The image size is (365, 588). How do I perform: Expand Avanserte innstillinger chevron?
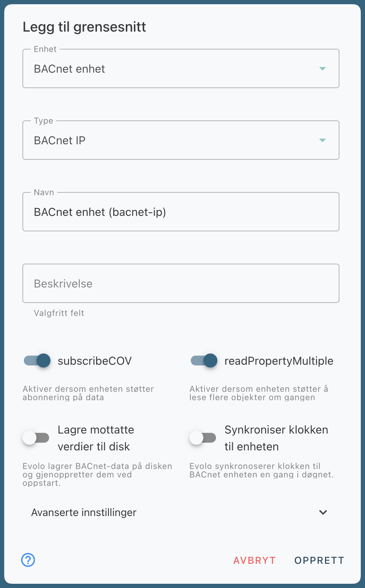pos(323,513)
